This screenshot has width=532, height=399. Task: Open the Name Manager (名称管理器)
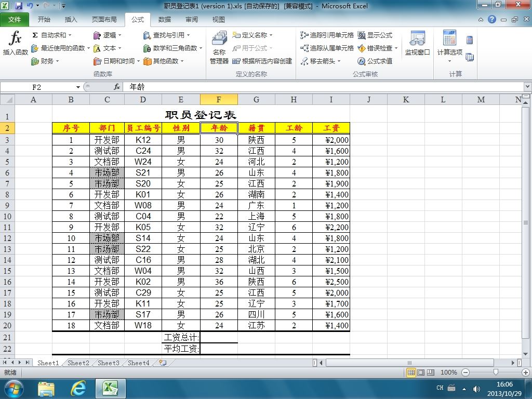[x=219, y=47]
